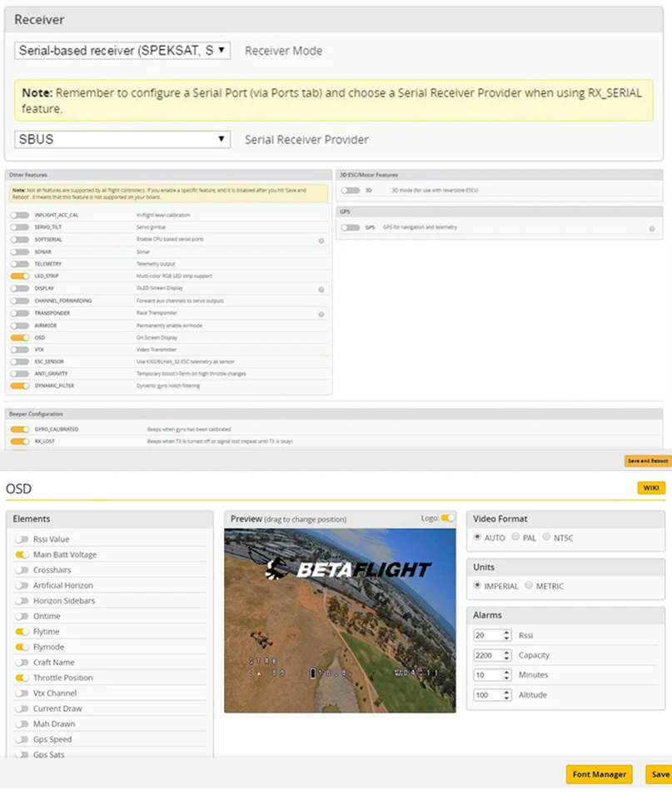Enable CHANNEL_FORWARDING switch

(20, 301)
